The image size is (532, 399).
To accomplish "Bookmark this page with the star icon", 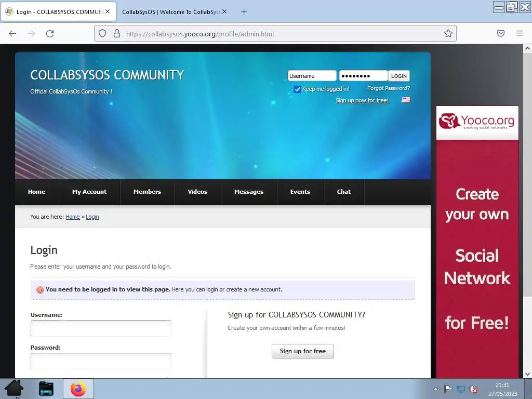I will coord(448,33).
